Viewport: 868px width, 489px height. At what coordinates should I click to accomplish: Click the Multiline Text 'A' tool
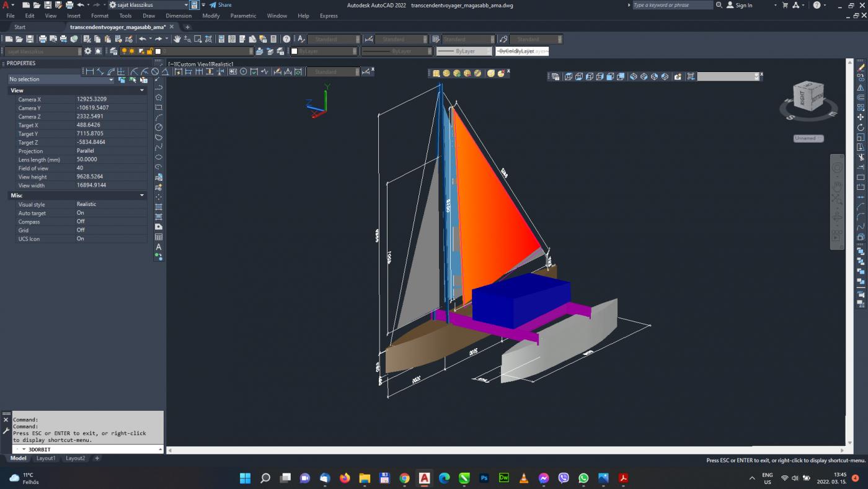click(159, 247)
